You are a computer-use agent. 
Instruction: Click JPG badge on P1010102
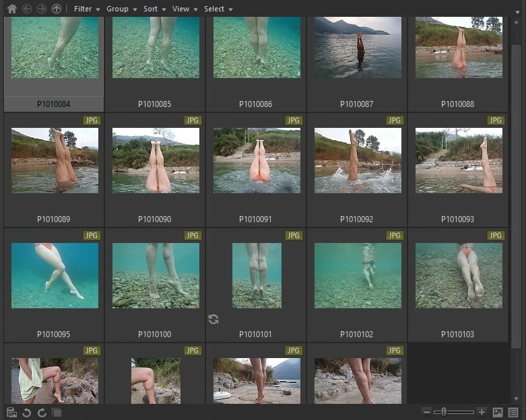(x=395, y=236)
